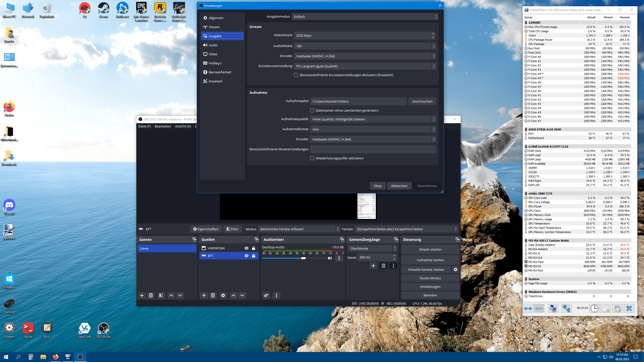The width and height of the screenshot is (644, 362).
Task: Click Aufnahmepfad text field
Action: point(358,101)
